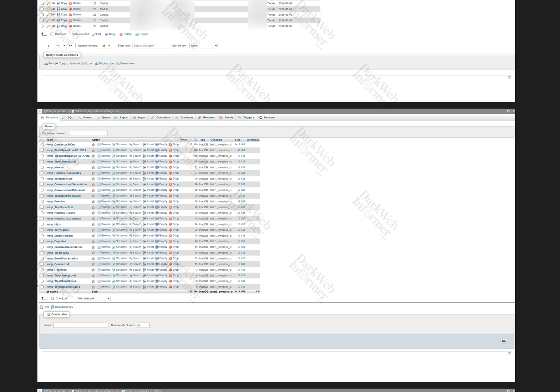560x392 pixels.
Task: Open the With selected dropdown
Action: click(93, 299)
